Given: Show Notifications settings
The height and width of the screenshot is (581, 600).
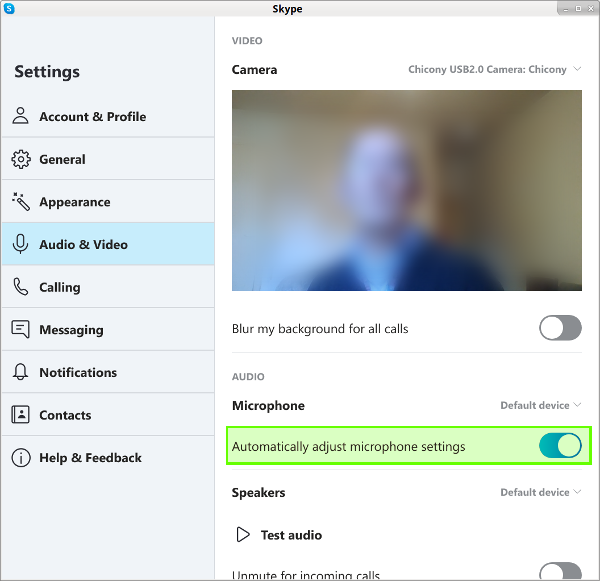Looking at the screenshot, I should (x=108, y=372).
